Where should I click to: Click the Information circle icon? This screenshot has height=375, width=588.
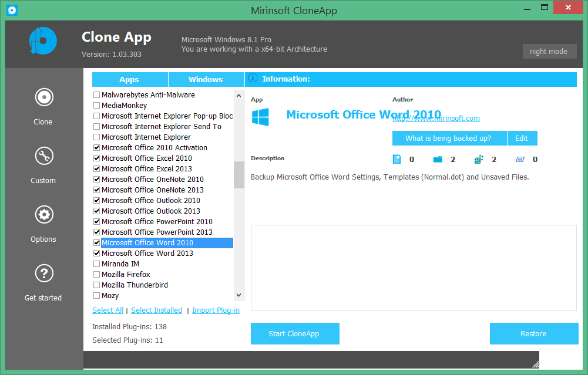tap(253, 78)
